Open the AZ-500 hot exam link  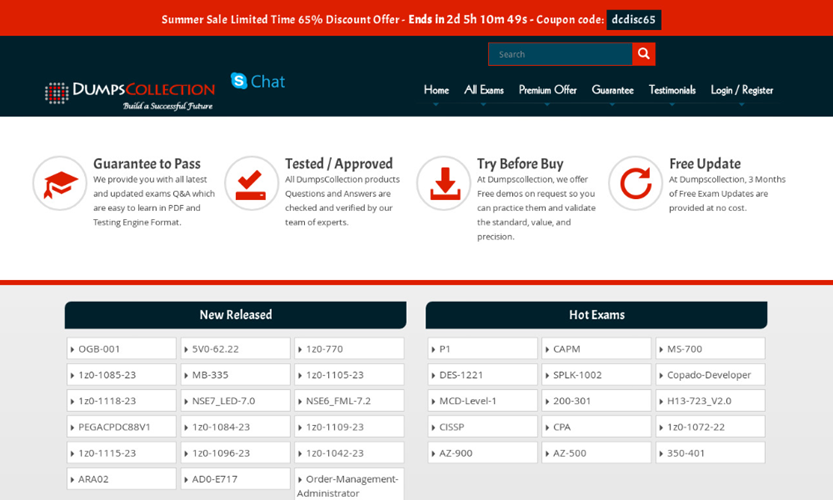597,453
